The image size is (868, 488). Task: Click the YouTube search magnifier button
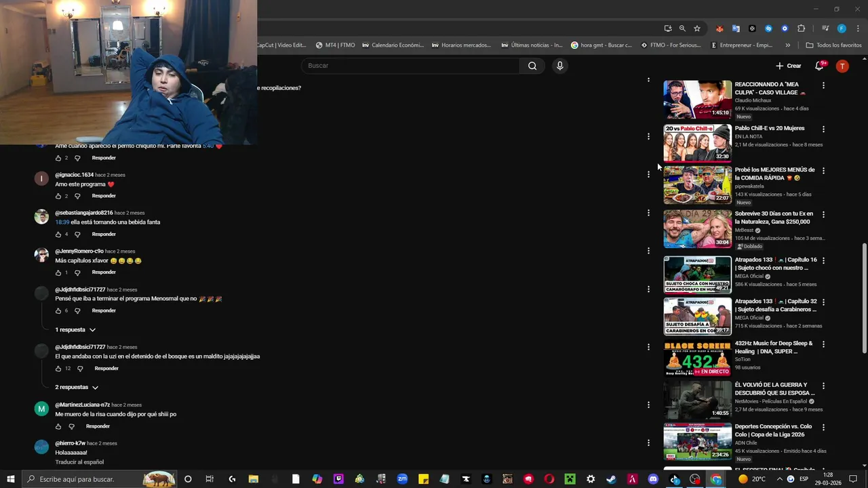click(532, 66)
